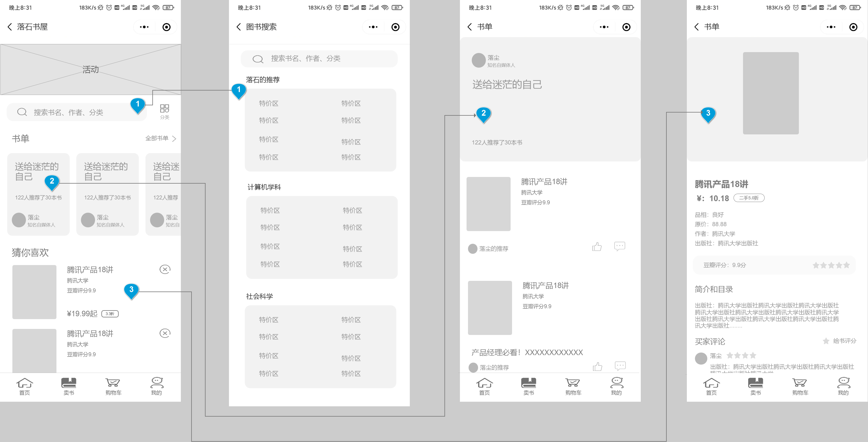
Task: Tap thumbs-up for first 落尘的推荐
Action: (x=597, y=247)
